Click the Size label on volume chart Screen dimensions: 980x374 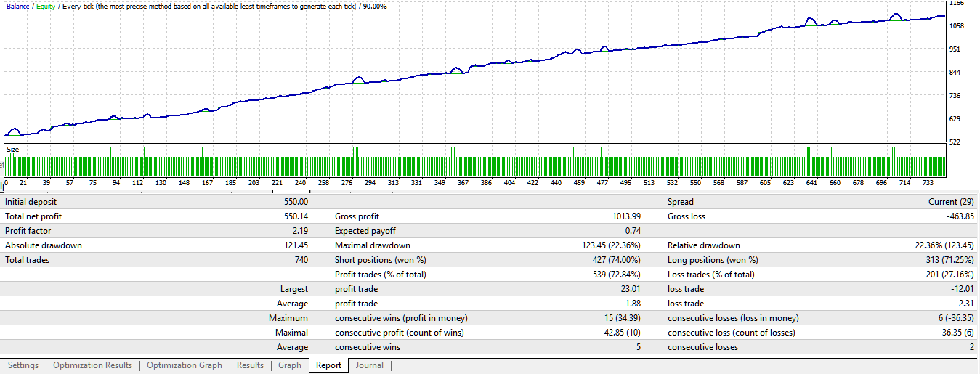pos(12,149)
